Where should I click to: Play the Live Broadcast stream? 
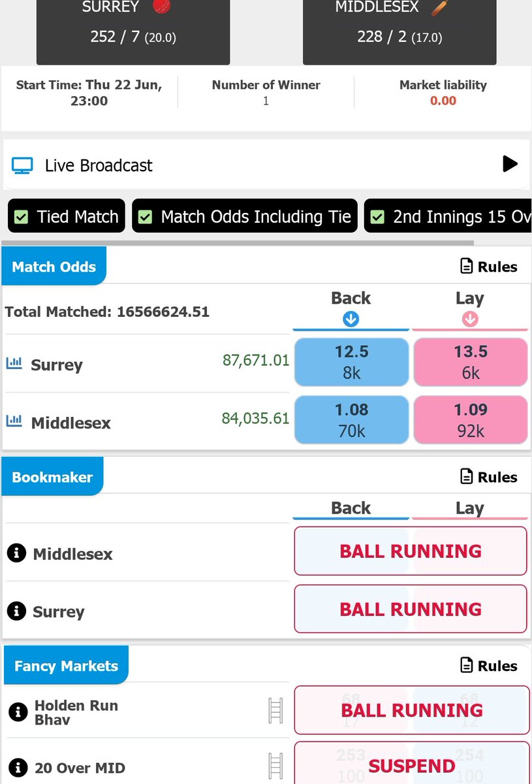510,164
